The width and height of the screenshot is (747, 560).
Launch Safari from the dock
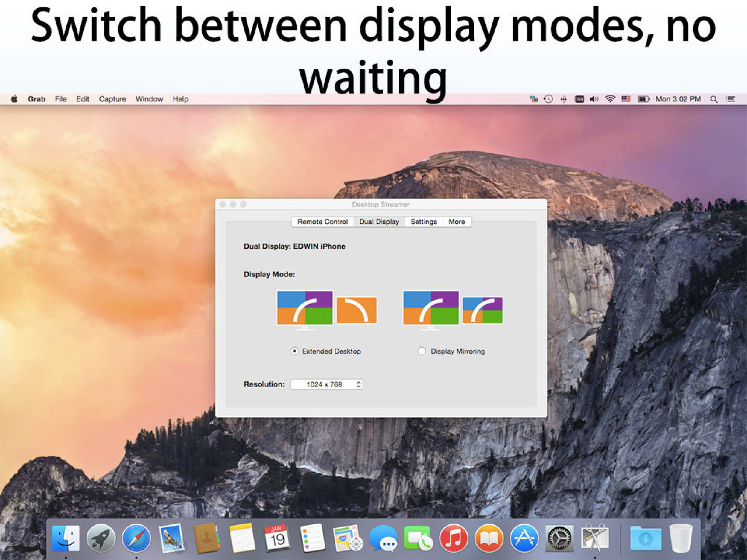point(136,538)
